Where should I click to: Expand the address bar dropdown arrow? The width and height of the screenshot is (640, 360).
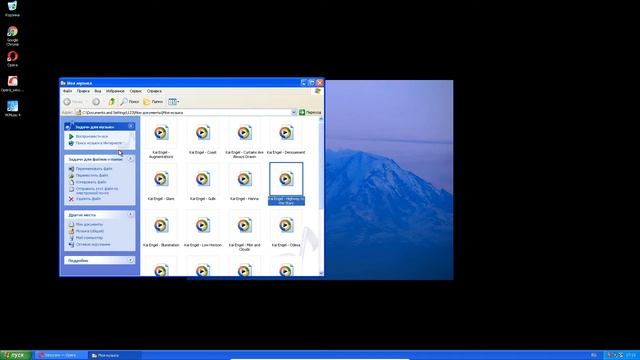294,112
